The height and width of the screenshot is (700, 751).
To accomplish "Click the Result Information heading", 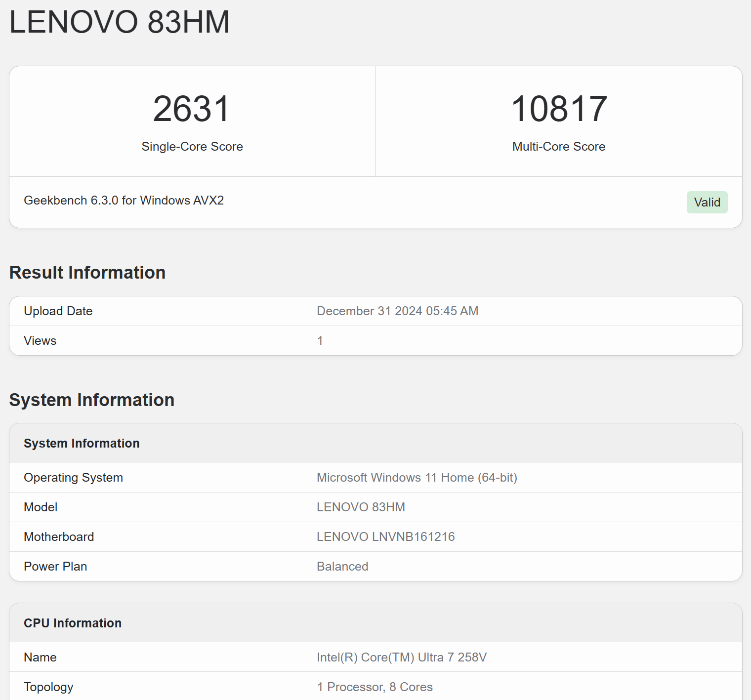I will pos(87,273).
